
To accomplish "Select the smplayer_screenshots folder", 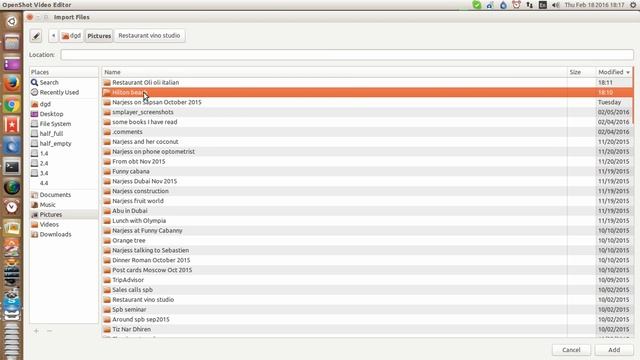I will 367,112.
